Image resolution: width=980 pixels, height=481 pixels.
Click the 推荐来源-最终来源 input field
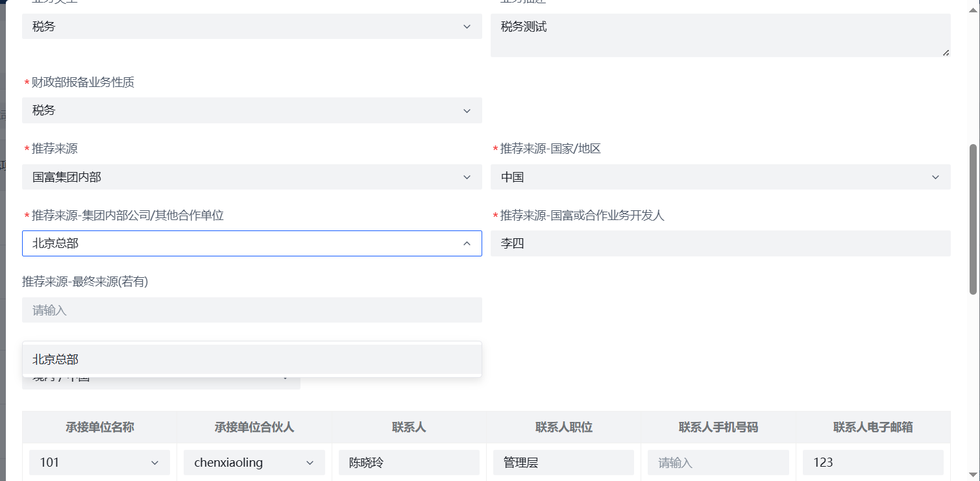pos(251,310)
